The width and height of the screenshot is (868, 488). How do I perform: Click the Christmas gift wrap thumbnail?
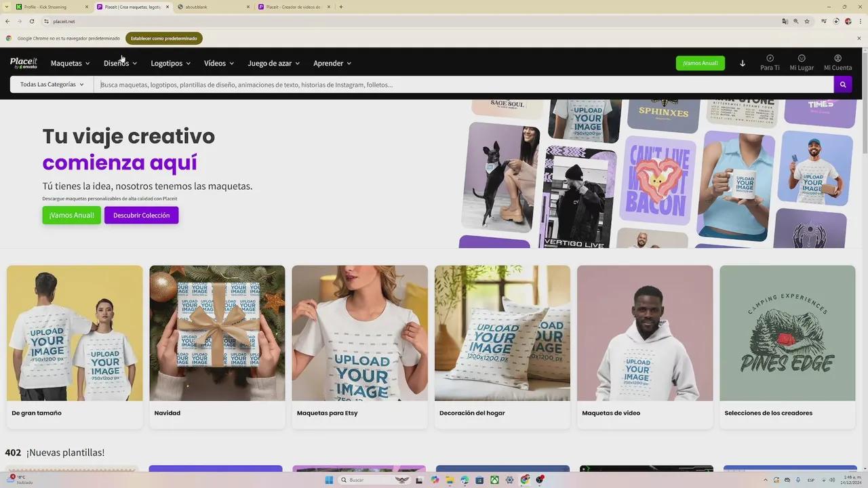tap(217, 333)
